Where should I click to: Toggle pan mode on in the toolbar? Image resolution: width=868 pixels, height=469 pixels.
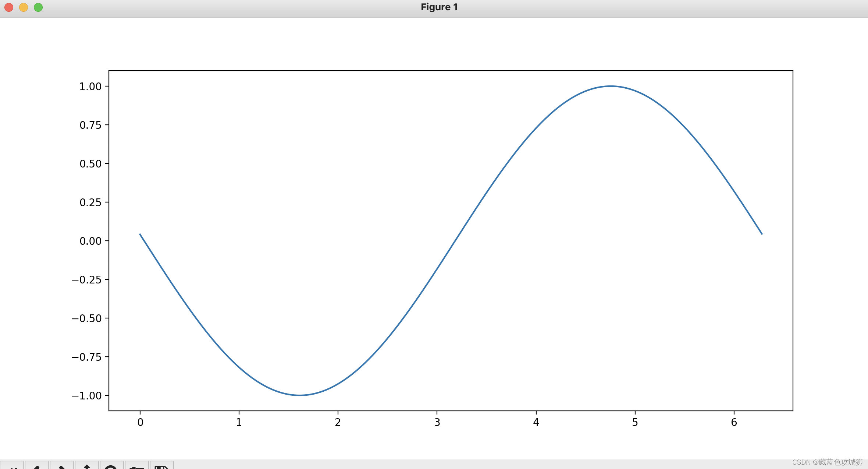point(88,467)
